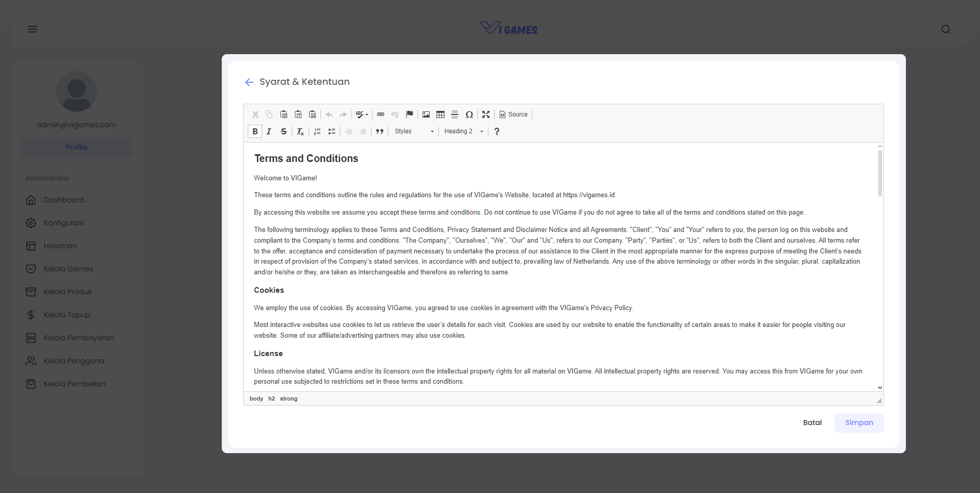Screen dimensions: 980x493
Task: Open spell check ABC dropdown
Action: pos(362,114)
